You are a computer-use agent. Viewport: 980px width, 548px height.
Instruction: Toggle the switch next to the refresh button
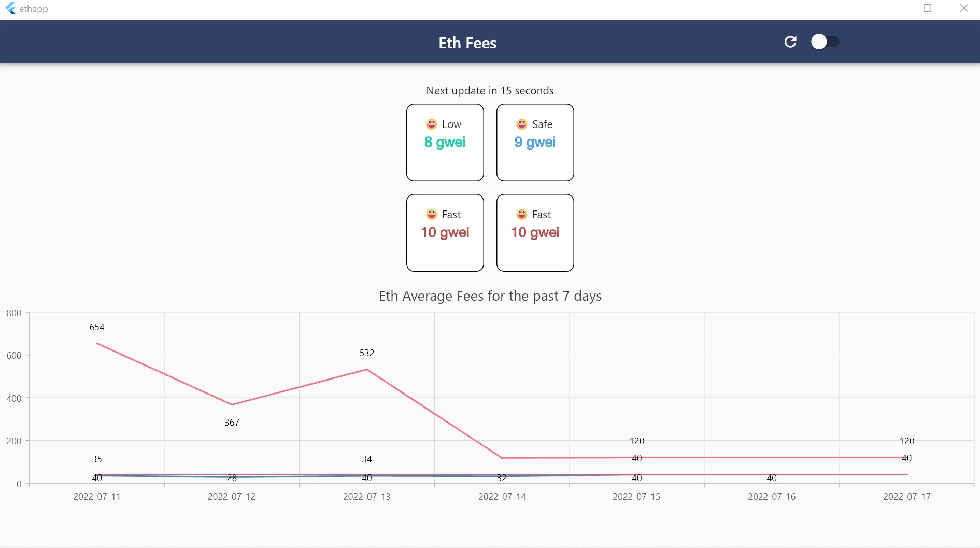pos(825,41)
